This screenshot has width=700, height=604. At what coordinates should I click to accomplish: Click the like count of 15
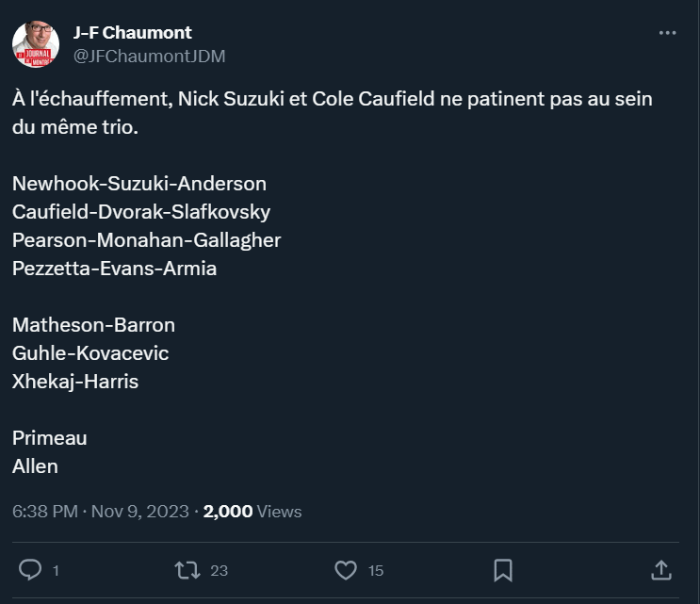[x=376, y=570]
